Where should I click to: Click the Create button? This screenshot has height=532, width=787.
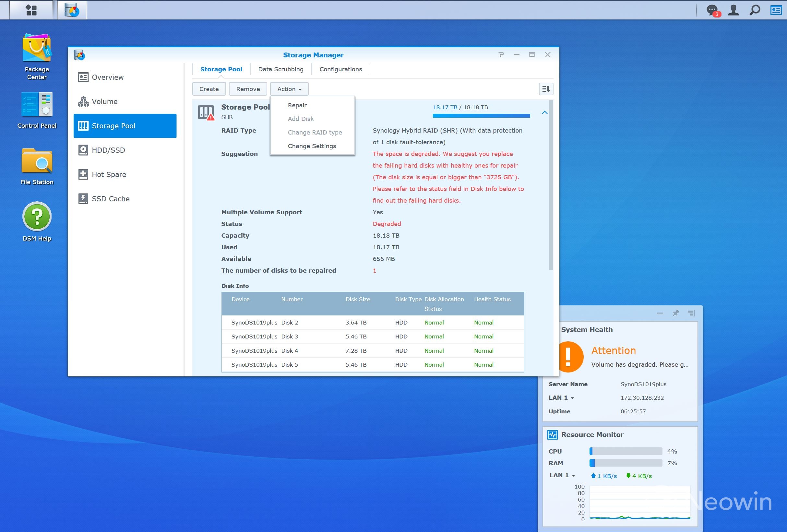(x=209, y=89)
